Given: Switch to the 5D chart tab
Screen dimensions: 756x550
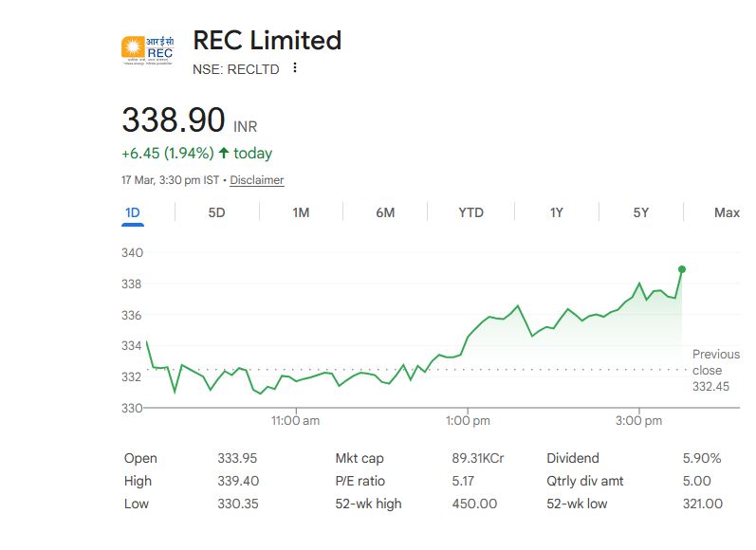Looking at the screenshot, I should [x=216, y=212].
